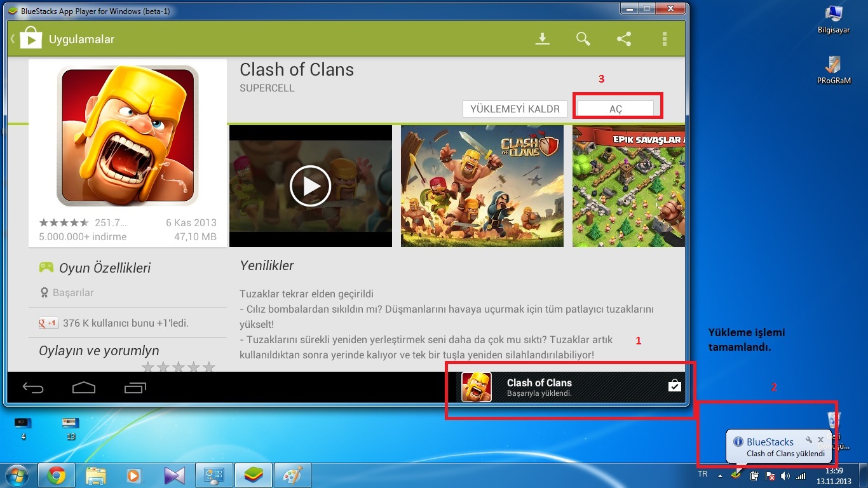Rate with the fifth star under Oylayın
The height and width of the screenshot is (488, 868).
208,367
